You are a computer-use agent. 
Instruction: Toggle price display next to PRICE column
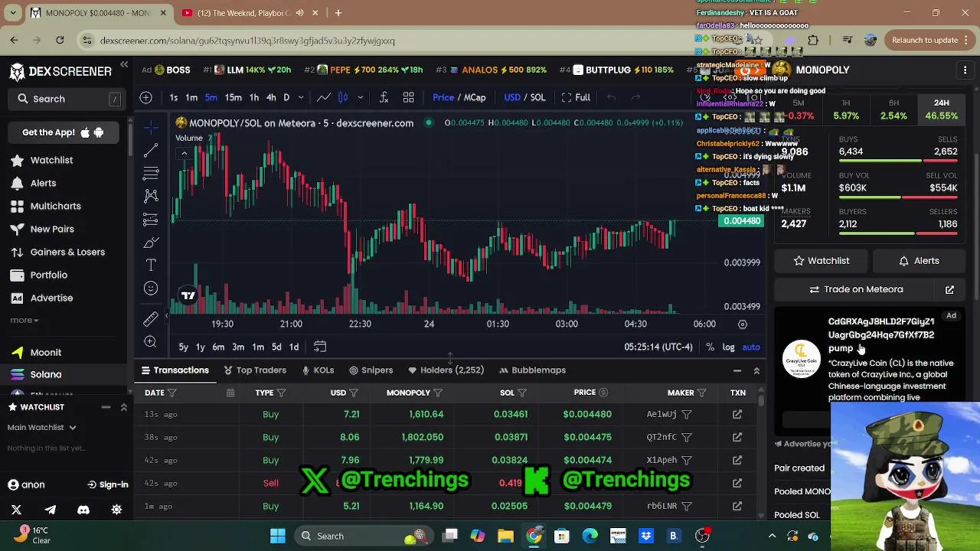pyautogui.click(x=603, y=393)
